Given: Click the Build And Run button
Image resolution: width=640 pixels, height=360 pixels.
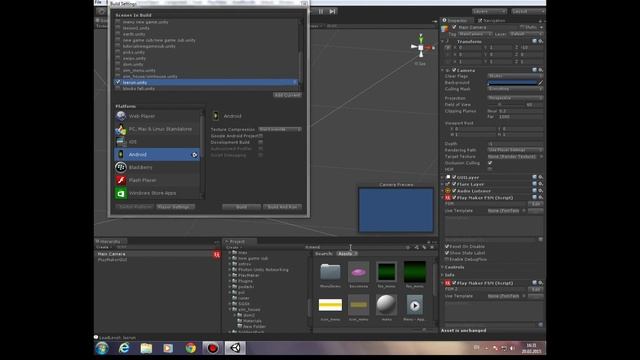Looking at the screenshot, I should 282,207.
